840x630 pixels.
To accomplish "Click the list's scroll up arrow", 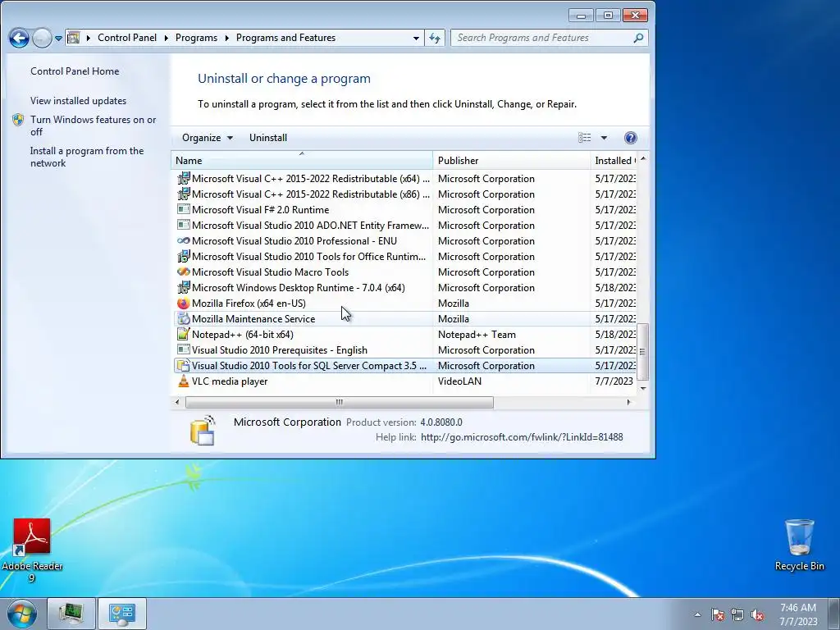I will [x=643, y=158].
